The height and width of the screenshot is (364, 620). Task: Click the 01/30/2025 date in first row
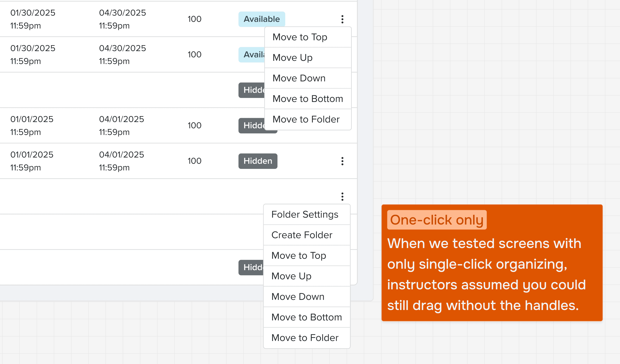[33, 13]
